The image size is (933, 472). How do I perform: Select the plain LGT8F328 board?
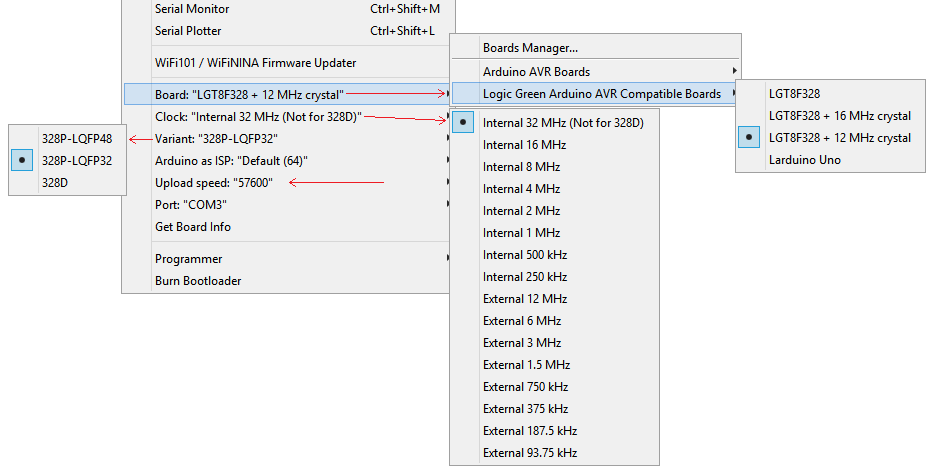831,93
